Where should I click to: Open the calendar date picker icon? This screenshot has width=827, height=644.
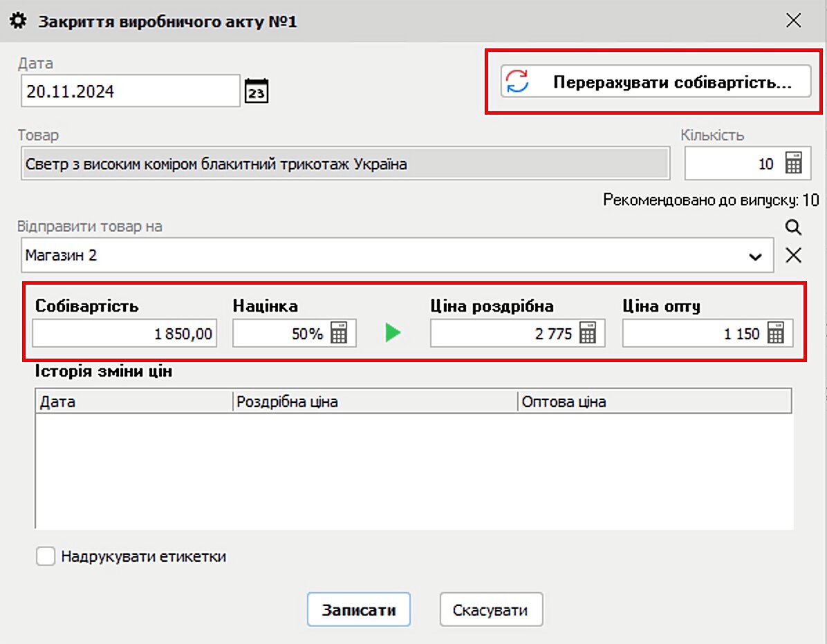[x=257, y=91]
